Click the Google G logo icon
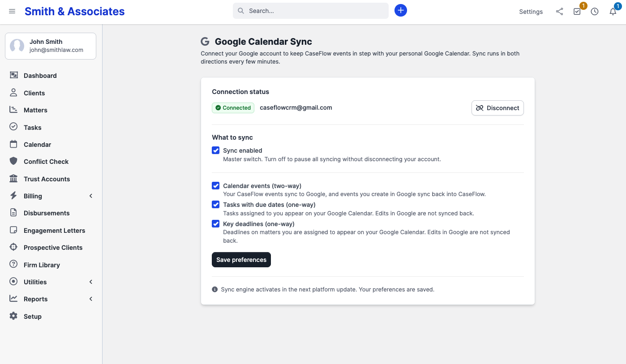Image resolution: width=626 pixels, height=364 pixels. coord(205,42)
